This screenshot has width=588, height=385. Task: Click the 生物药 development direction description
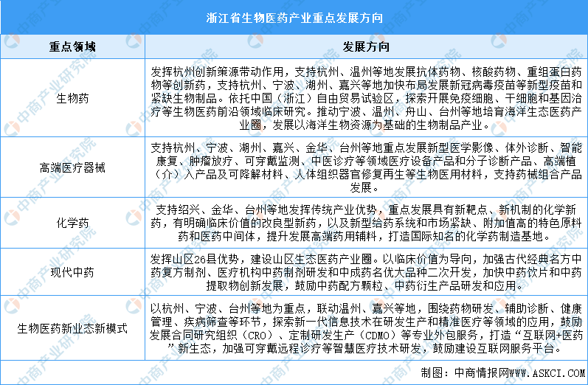pyautogui.click(x=366, y=98)
